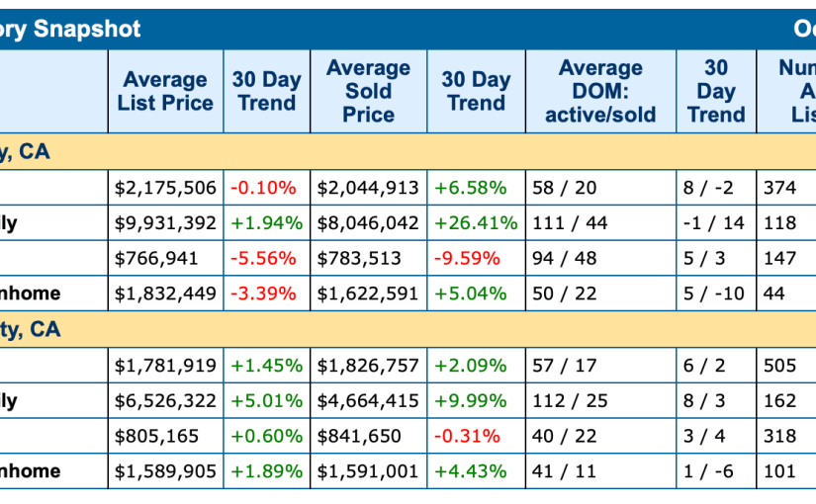Select the $1,781,919 list price cell
Image resolution: width=816 pixels, height=504 pixels.
click(165, 366)
